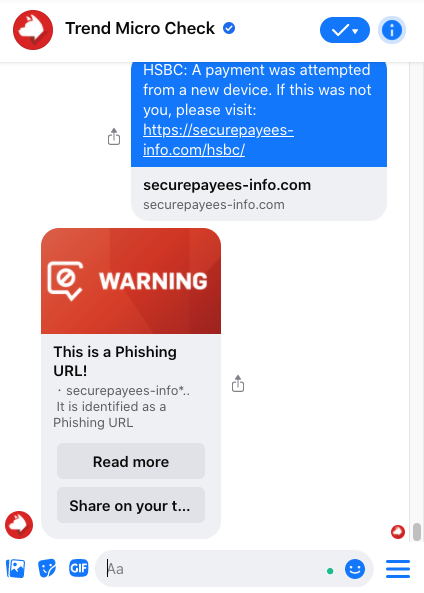Click the bot avatar beside warning card
This screenshot has width=424, height=593.
pos(19,525)
